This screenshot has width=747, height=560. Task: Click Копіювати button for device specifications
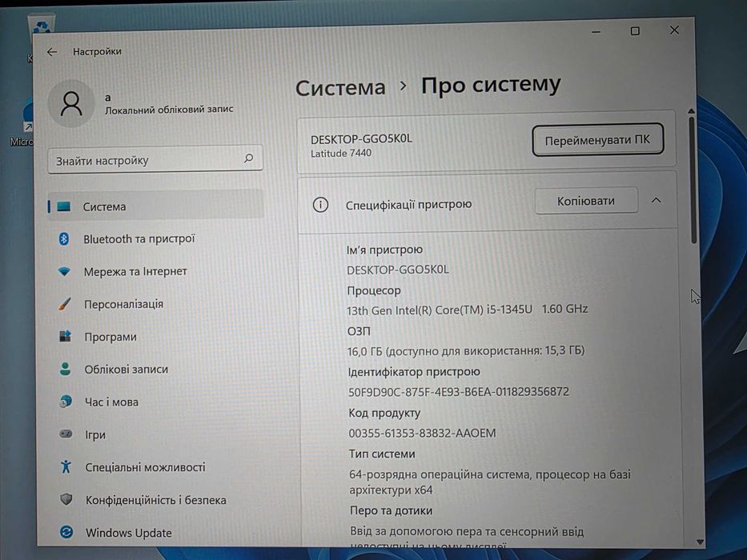tap(586, 201)
